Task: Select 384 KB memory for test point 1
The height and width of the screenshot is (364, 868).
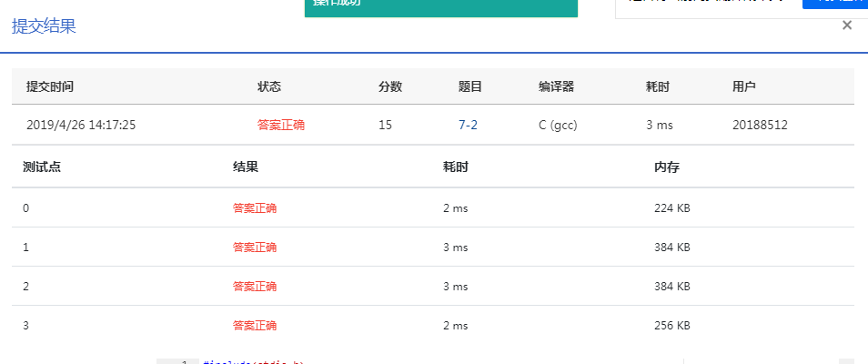Action: [672, 248]
